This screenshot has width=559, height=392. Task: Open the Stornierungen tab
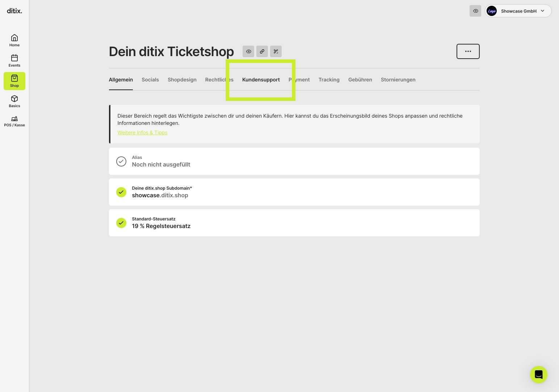point(398,80)
